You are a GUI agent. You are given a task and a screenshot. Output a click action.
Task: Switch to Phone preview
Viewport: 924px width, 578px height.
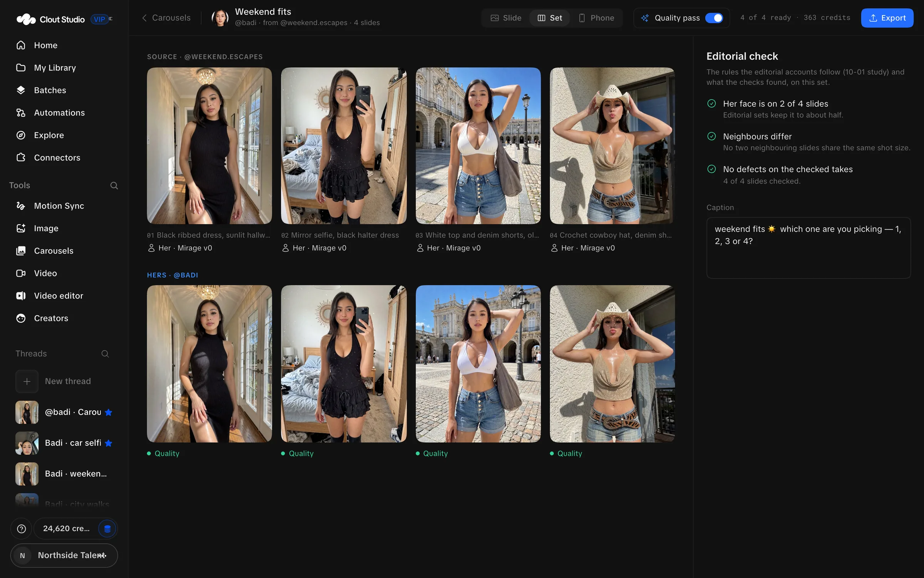(596, 18)
